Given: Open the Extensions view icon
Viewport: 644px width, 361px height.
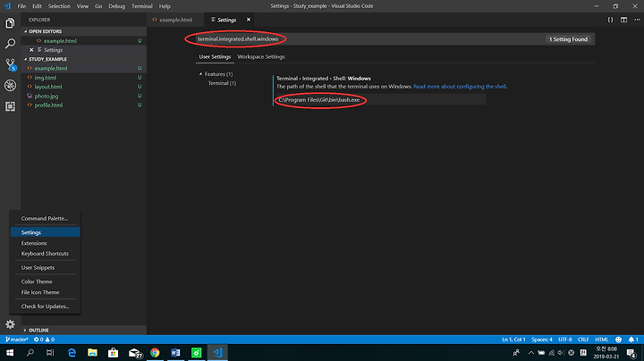Looking at the screenshot, I should (10, 106).
